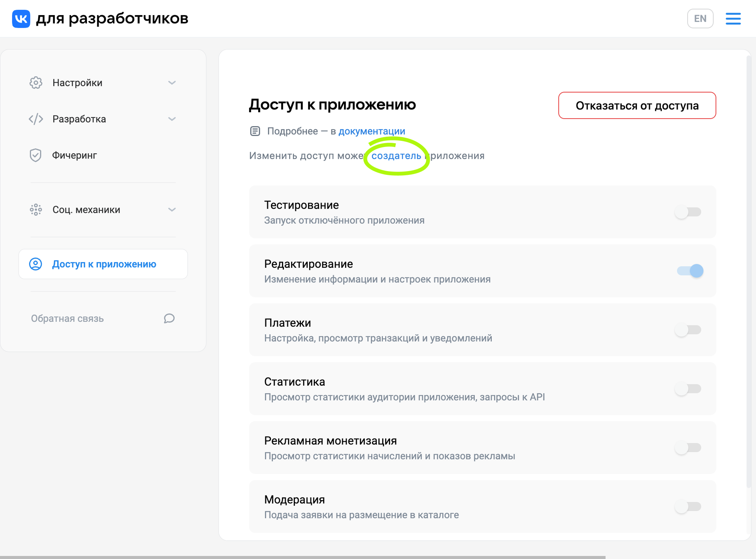756x559 pixels.
Task: Disable the Редактирование toggle
Action: (690, 271)
